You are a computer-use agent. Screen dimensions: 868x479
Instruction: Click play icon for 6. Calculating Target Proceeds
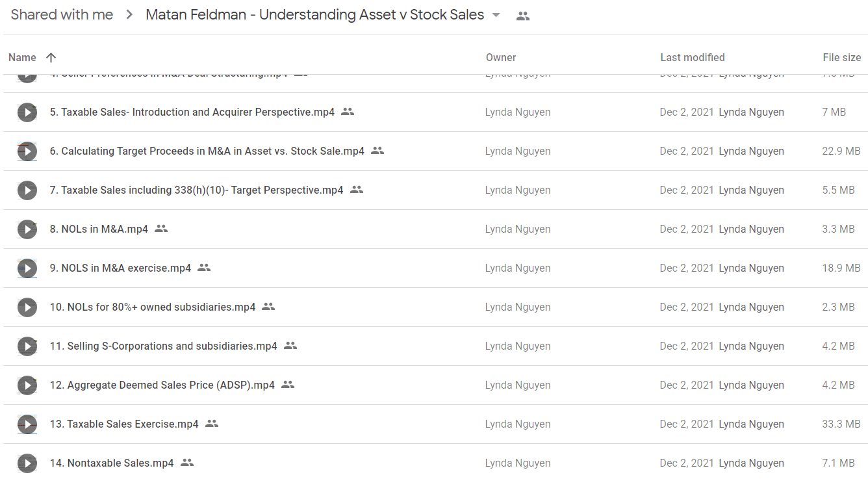(27, 151)
